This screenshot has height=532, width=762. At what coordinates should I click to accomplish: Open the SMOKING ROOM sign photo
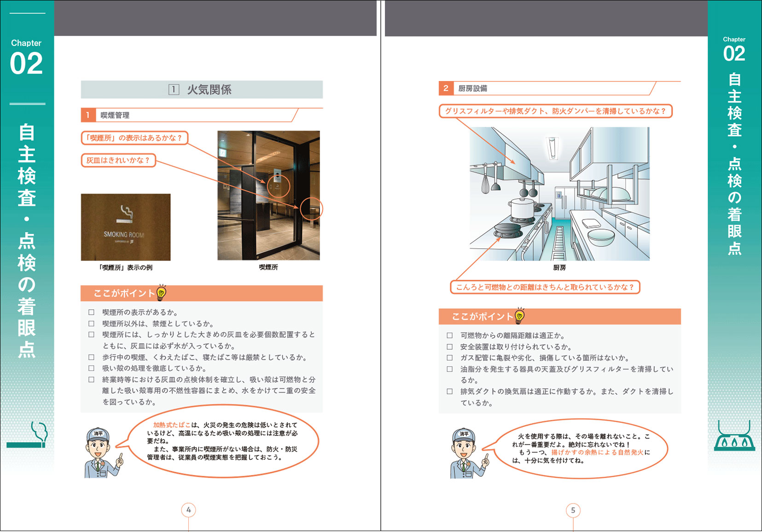(126, 227)
